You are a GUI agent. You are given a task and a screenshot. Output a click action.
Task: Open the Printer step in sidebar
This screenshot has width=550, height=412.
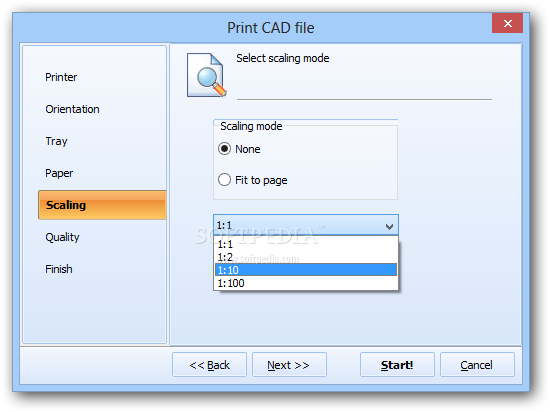click(61, 77)
